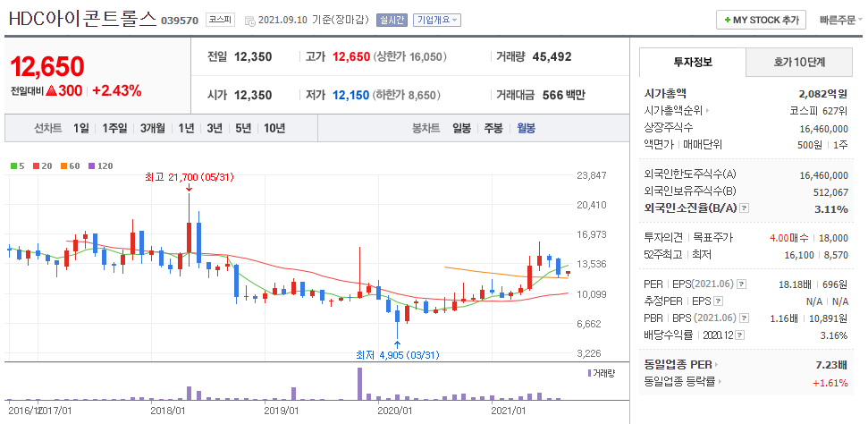The height and width of the screenshot is (424, 868).
Task: Click the 60-day moving average legend marker
Action: click(63, 165)
